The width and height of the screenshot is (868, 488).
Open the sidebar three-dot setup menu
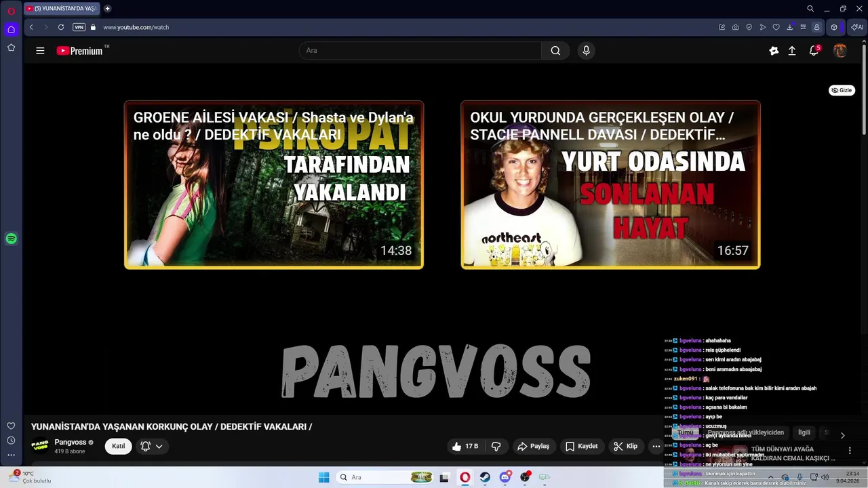point(11,455)
